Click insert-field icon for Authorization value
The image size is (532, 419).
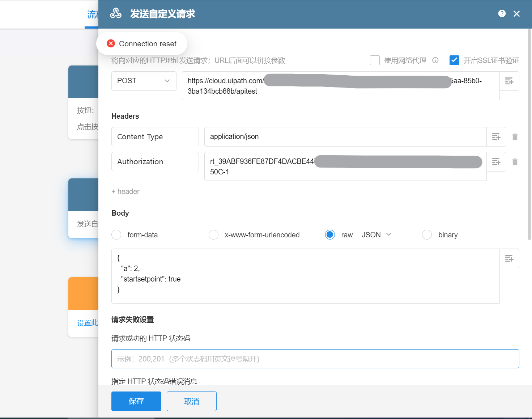tap(496, 162)
